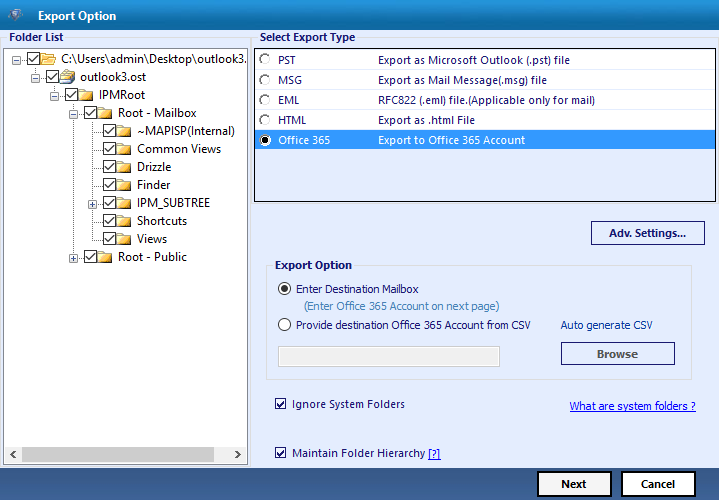Viewport: 719px width, 500px height.
Task: Click the CSV file path input field
Action: (x=389, y=356)
